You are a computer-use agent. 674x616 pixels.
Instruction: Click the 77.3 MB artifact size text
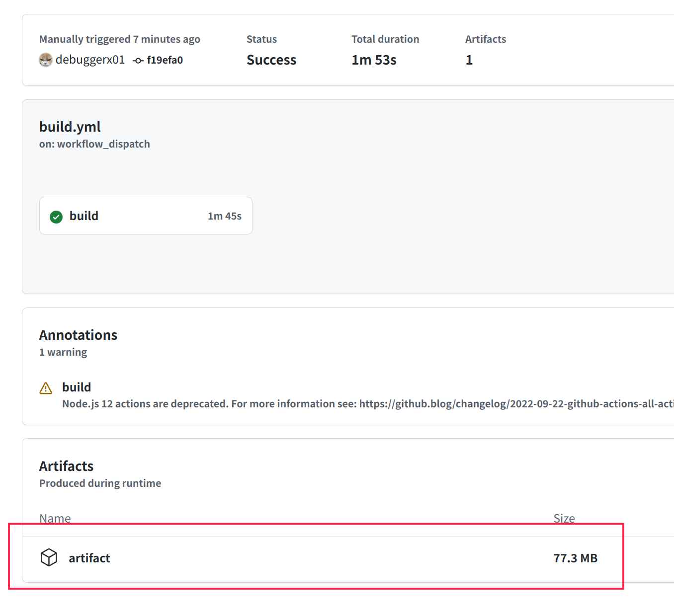point(576,558)
